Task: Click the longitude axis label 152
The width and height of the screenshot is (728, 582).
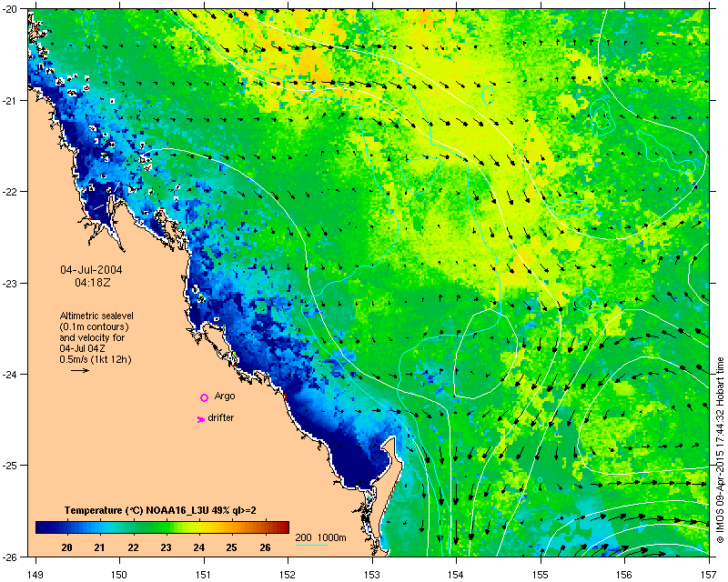Action: [288, 575]
